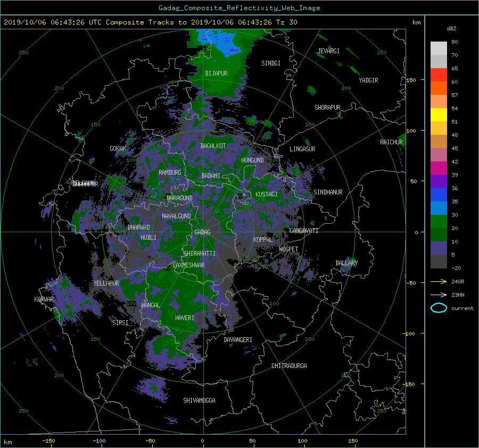Select the 'YELLAPUR' city label
This screenshot has width=479, height=448.
(x=106, y=283)
